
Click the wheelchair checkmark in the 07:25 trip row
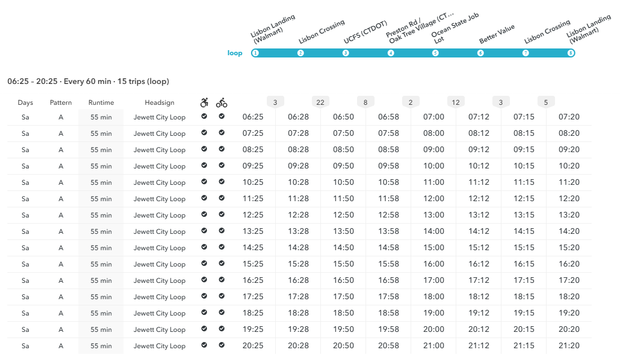[x=204, y=132]
